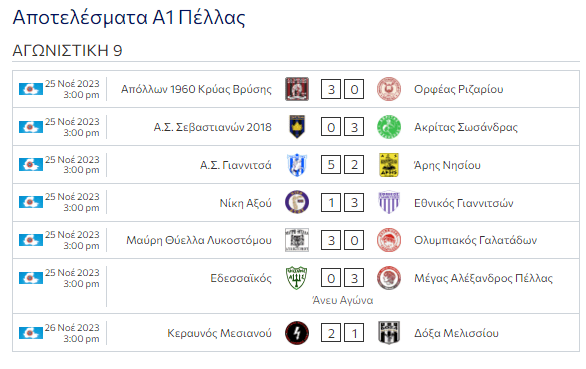Open the Α.Σ. Γιαννιτσά blue shield logo
This screenshot has height=369, width=586.
pyautogui.click(x=297, y=165)
